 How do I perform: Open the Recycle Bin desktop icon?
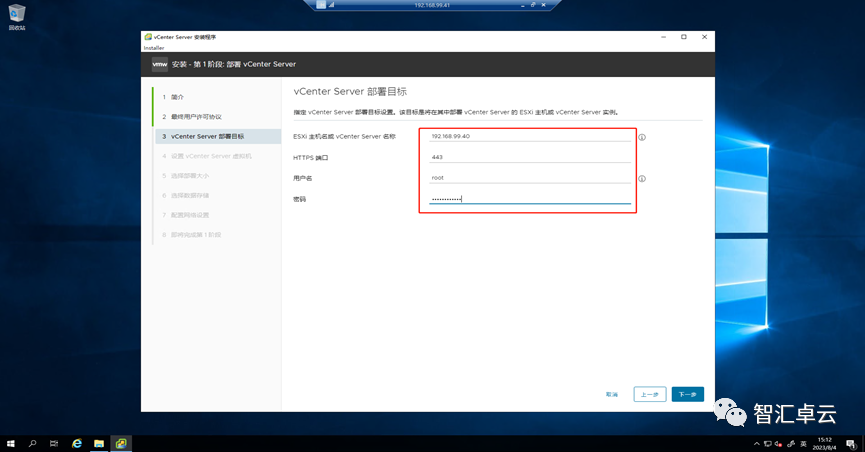[17, 17]
